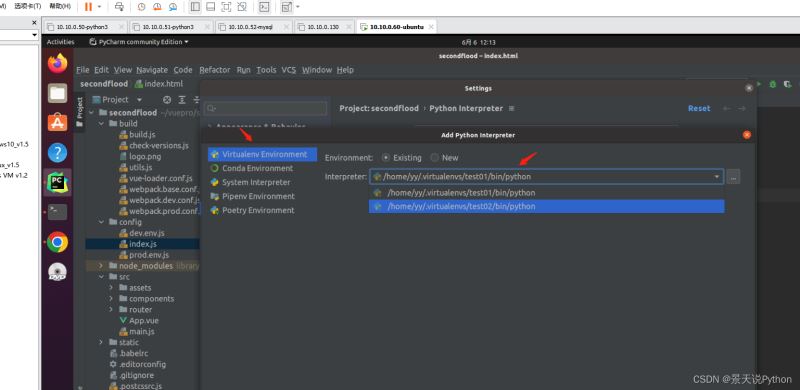
Task: Select the New environment radio button
Action: (x=434, y=158)
